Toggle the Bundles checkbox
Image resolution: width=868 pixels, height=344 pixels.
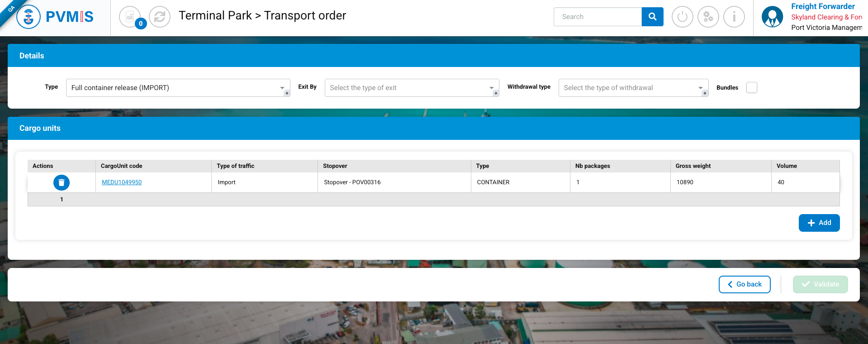click(751, 87)
